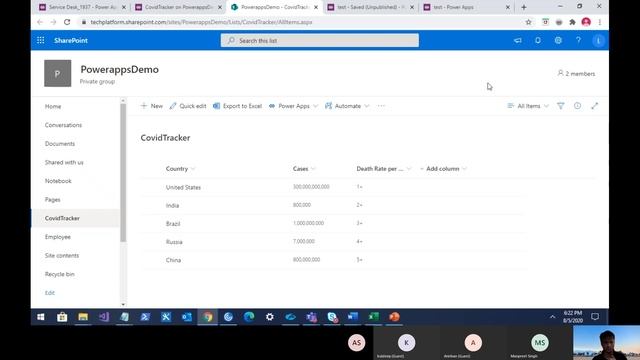Select the India row
The image size is (640, 360).
(x=333, y=205)
